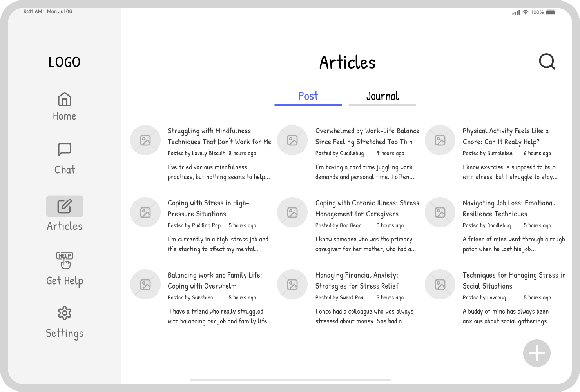
Task: Open the article Struggling with Mindfulness Techniques
Action: click(219, 136)
